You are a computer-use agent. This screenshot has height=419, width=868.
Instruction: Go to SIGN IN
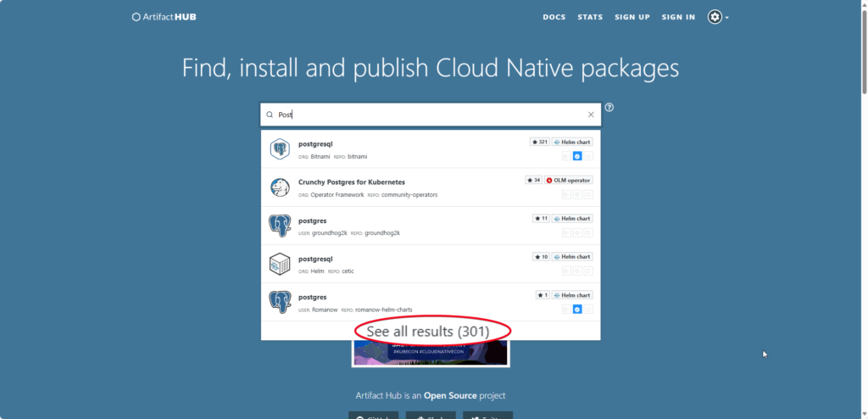pyautogui.click(x=678, y=17)
